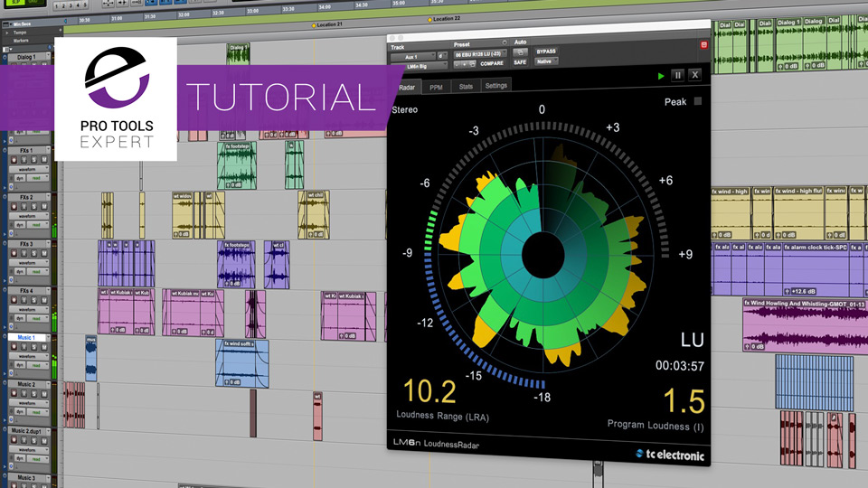Screen dimensions: 868x488
Task: Select the previous preset with the minus button
Action: point(458,64)
